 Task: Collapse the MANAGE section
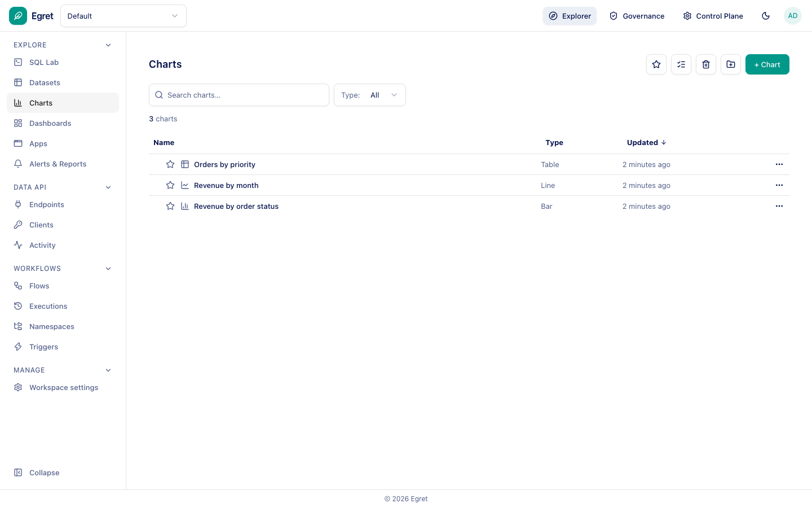point(108,370)
